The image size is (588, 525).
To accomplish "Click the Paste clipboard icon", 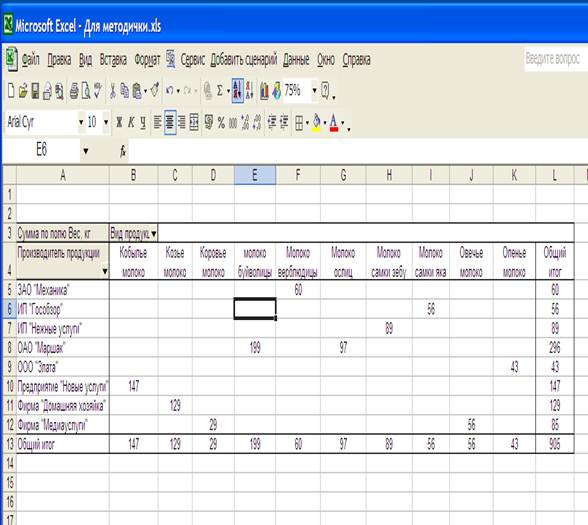I will [x=137, y=91].
